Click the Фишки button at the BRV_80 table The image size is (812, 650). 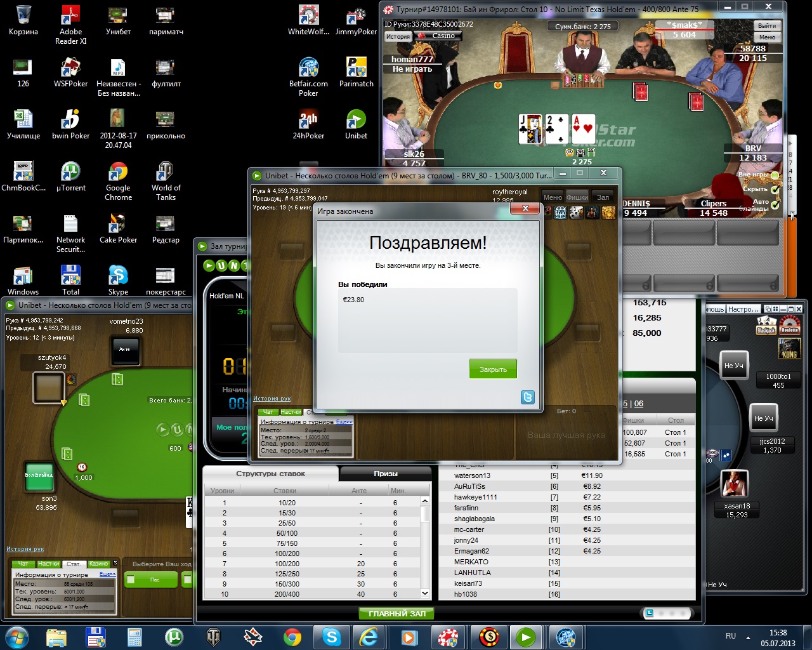(577, 197)
